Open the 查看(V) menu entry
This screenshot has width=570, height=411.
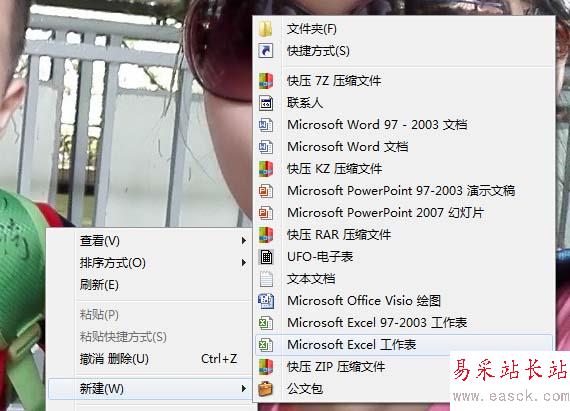tap(149, 241)
